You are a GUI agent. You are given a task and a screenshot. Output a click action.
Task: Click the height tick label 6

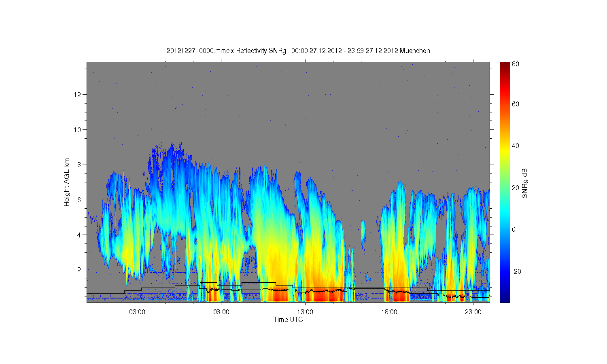80,200
